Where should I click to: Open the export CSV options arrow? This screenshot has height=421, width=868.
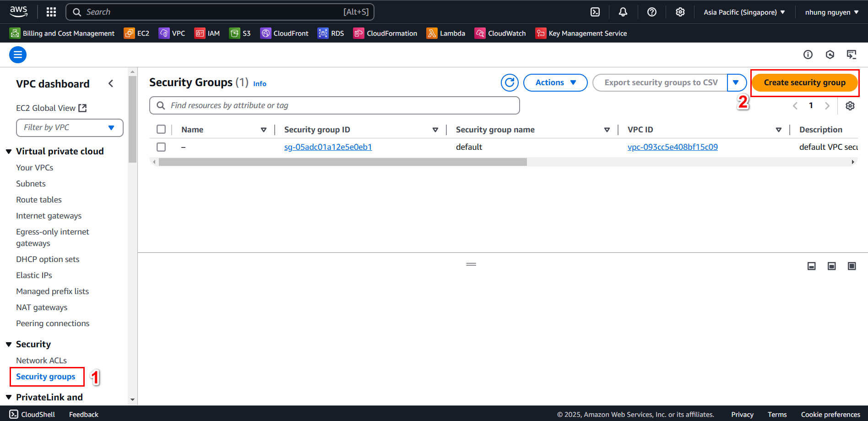[736, 83]
